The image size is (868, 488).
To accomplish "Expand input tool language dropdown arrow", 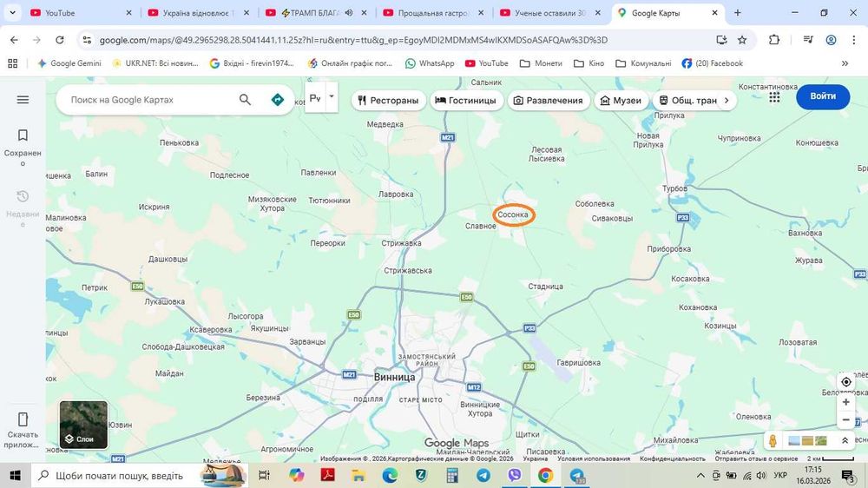I will (x=332, y=97).
